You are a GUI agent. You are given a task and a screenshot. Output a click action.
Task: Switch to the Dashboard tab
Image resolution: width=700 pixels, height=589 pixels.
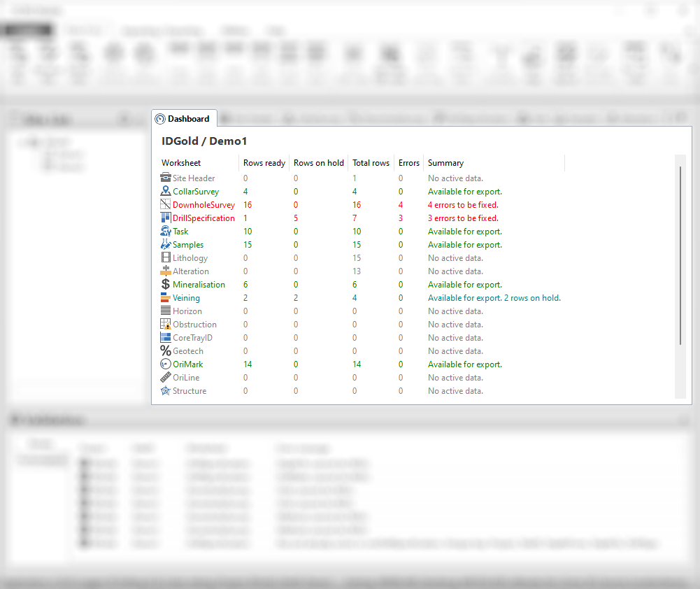(x=183, y=118)
